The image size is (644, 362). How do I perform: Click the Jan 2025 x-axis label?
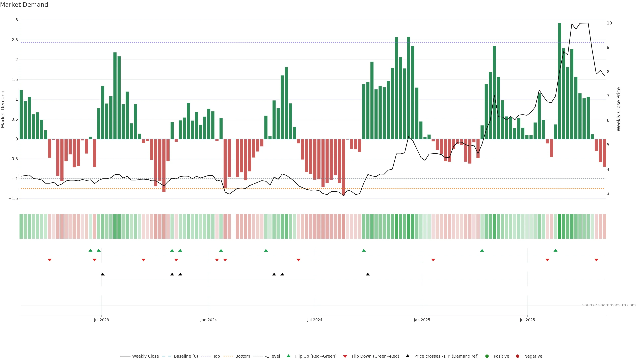click(422, 320)
